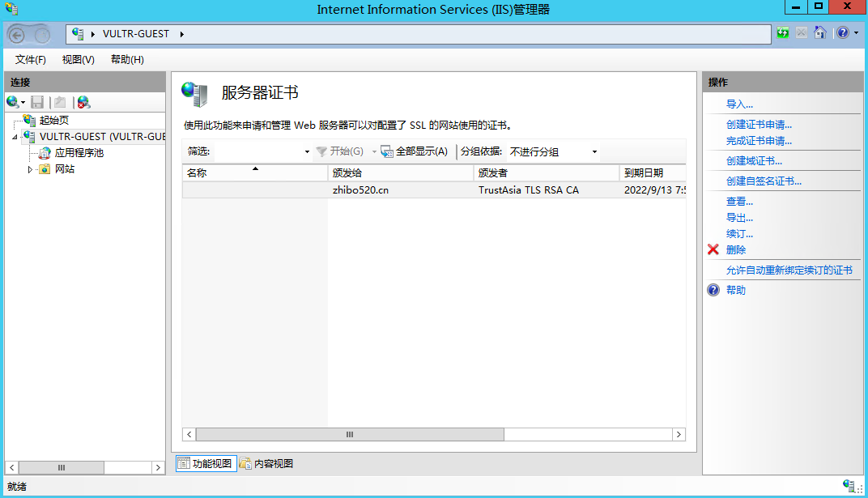The height and width of the screenshot is (498, 868).
Task: Sort by the 名称 column header
Action: tap(255, 172)
